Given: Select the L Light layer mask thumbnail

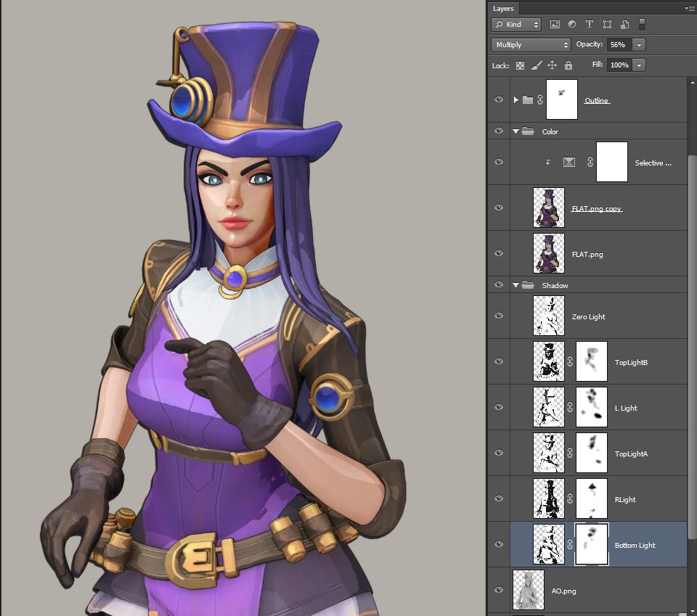Looking at the screenshot, I should (x=592, y=407).
